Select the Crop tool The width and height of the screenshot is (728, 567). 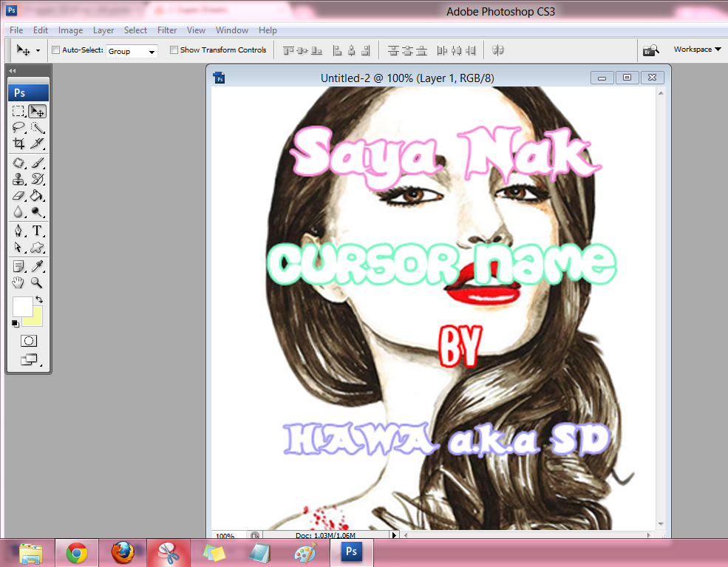pyautogui.click(x=18, y=143)
